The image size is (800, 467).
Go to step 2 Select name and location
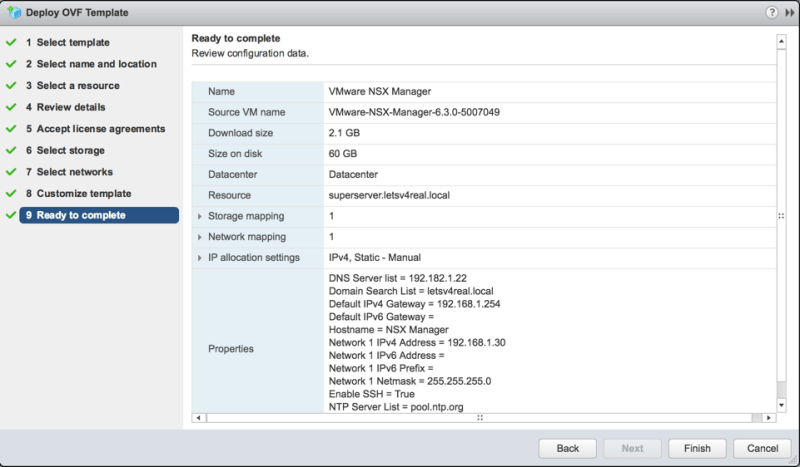96,64
